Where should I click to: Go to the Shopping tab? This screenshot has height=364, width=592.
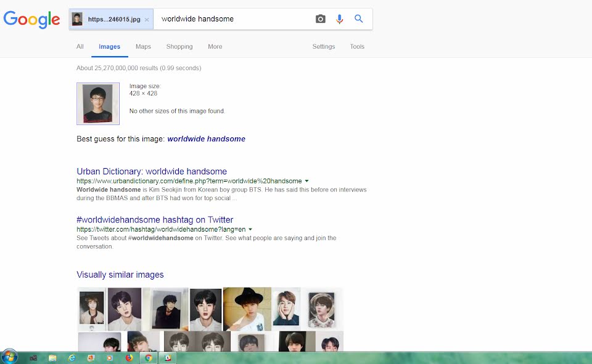coord(179,46)
